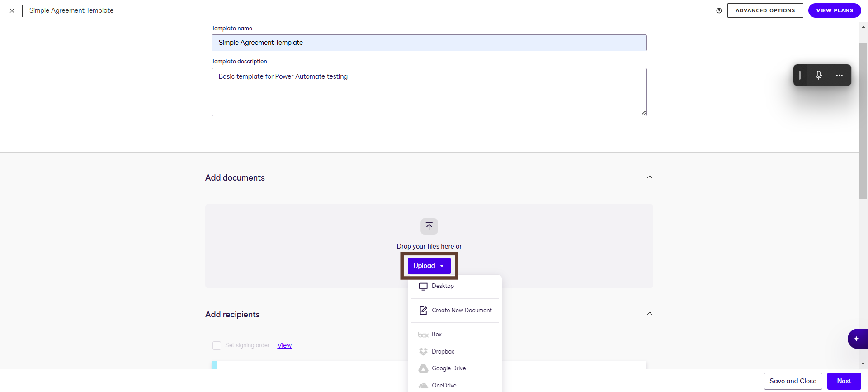Click the page vertical scrollbar thumb
The width and height of the screenshot is (868, 392).
coord(863,120)
